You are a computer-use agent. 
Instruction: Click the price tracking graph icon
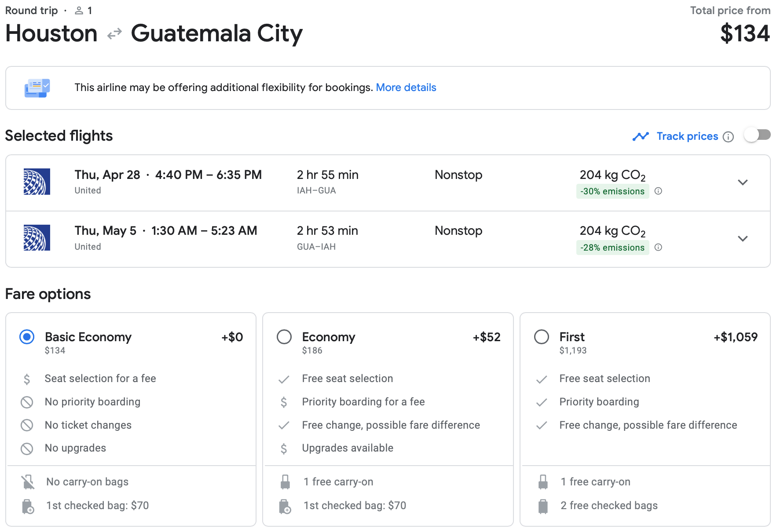pyautogui.click(x=641, y=137)
